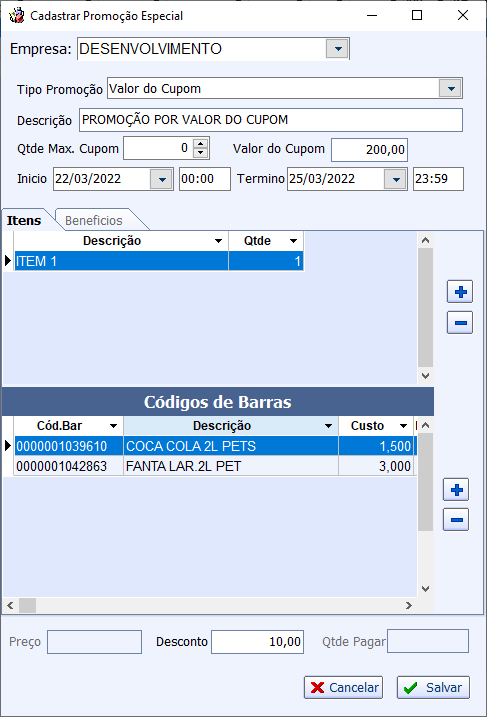Decrease Qtde Max. Cupom with the down arrow
The image size is (487, 717).
pyautogui.click(x=200, y=153)
